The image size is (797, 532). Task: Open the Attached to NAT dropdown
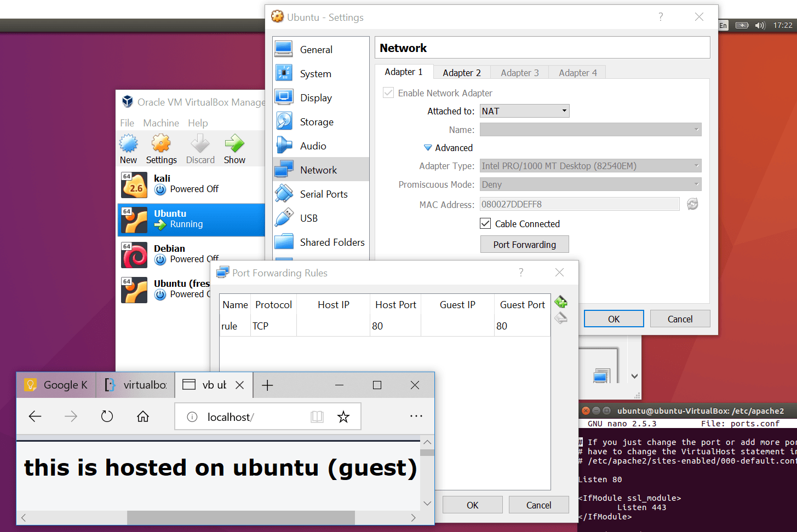point(524,111)
